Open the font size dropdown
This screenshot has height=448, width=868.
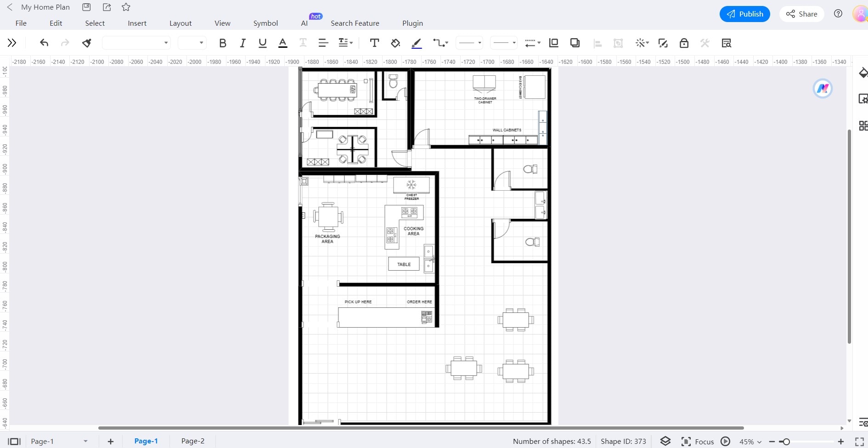[192, 43]
